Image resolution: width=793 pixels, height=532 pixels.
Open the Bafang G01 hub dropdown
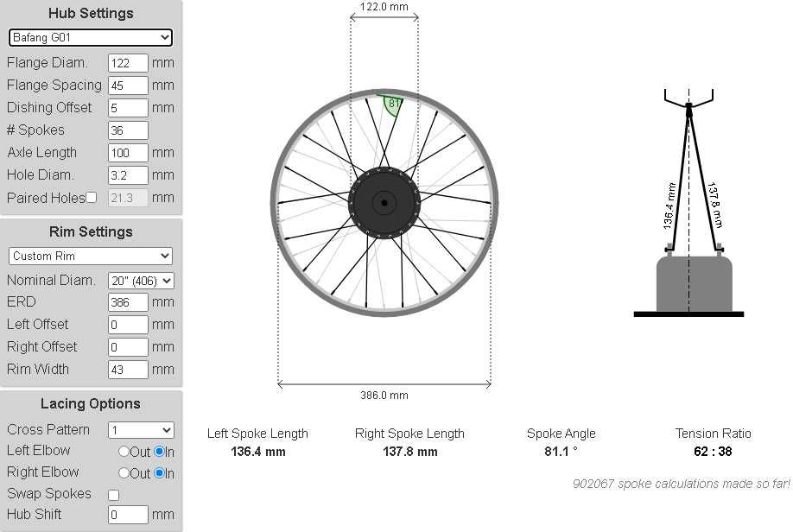[x=91, y=37]
